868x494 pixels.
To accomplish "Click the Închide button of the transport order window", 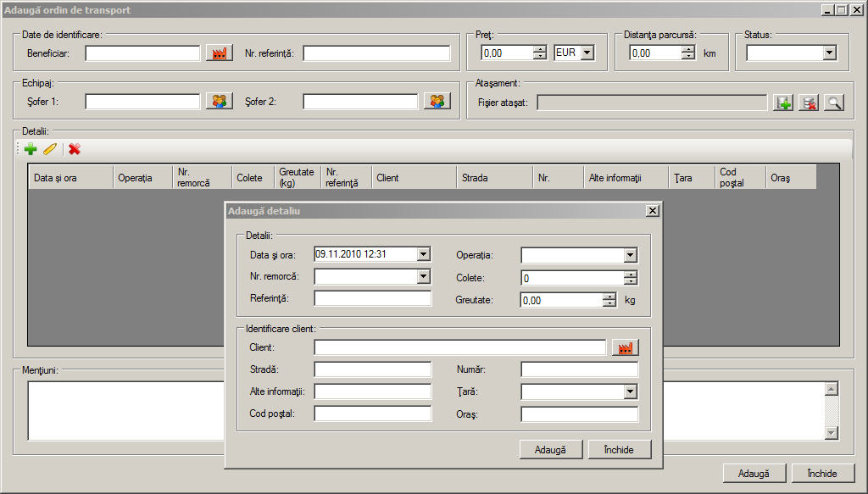I will point(822,474).
